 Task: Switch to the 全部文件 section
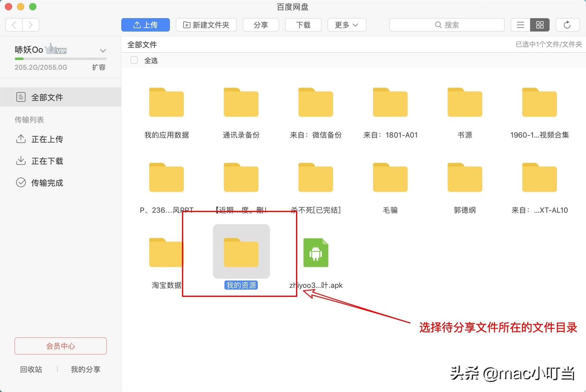pos(47,97)
